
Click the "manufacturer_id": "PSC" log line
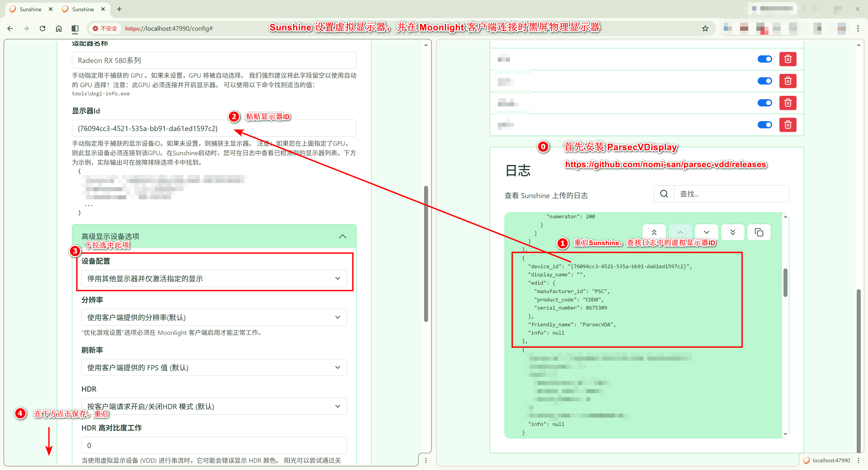click(x=572, y=291)
